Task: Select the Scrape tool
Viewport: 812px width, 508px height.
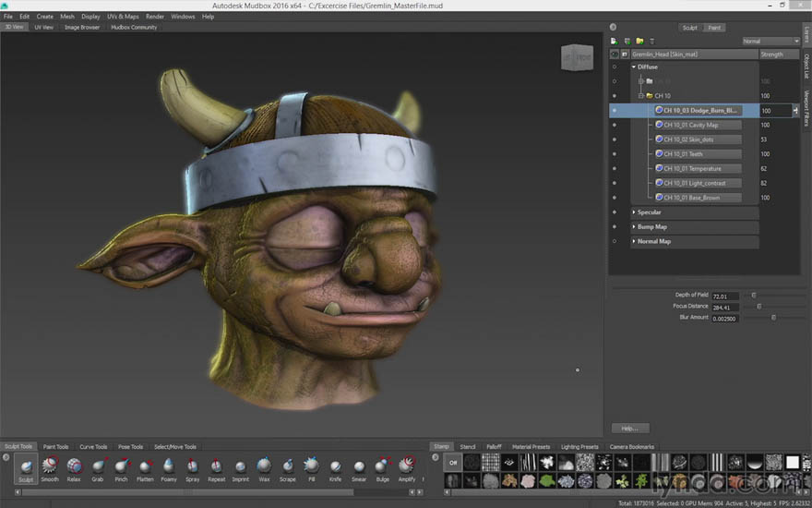Action: [x=287, y=468]
